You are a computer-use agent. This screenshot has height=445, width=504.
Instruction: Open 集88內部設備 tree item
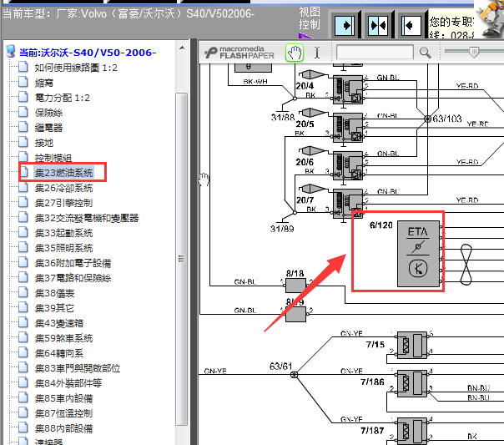(x=63, y=428)
